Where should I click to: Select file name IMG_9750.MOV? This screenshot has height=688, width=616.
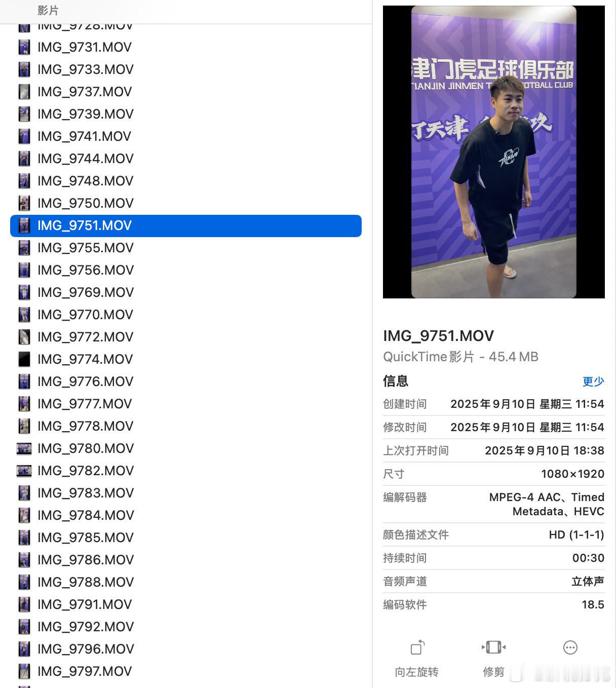pos(86,203)
